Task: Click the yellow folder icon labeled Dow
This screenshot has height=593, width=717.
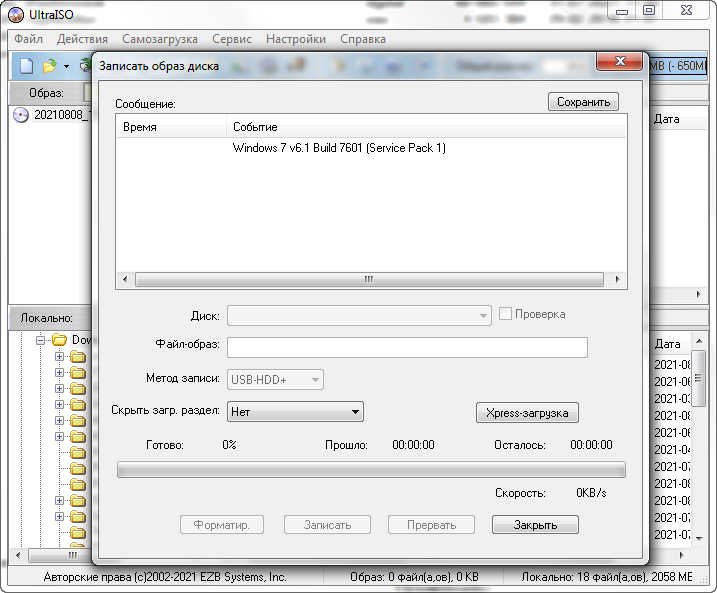Action: click(x=59, y=340)
